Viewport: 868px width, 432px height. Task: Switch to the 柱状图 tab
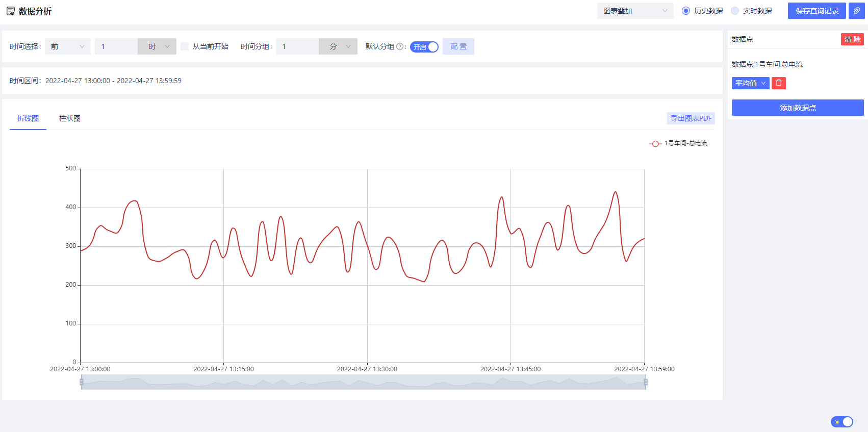coord(70,118)
